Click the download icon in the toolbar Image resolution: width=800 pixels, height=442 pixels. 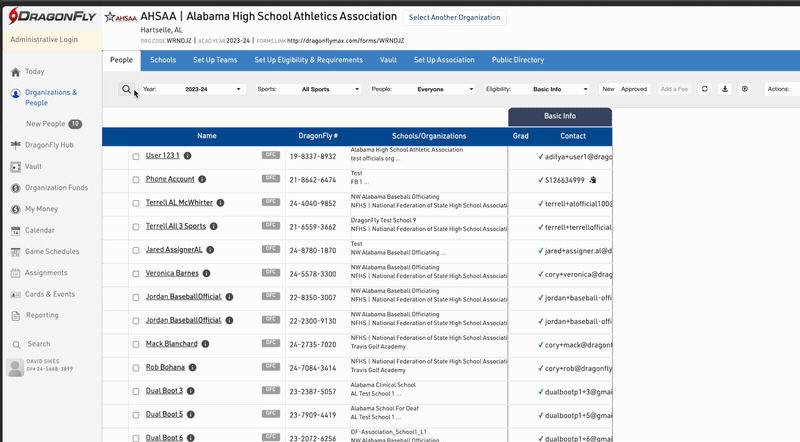coord(725,89)
